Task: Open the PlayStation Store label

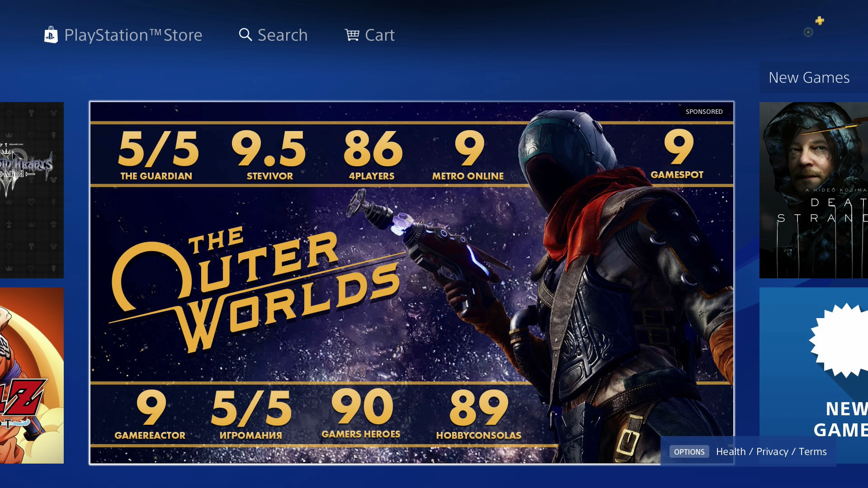Action: point(133,35)
